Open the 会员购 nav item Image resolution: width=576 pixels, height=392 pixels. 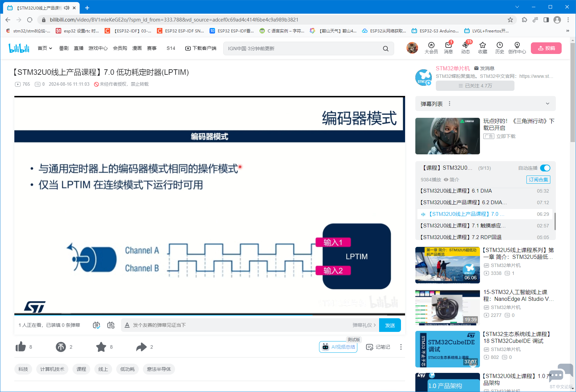tap(120, 48)
